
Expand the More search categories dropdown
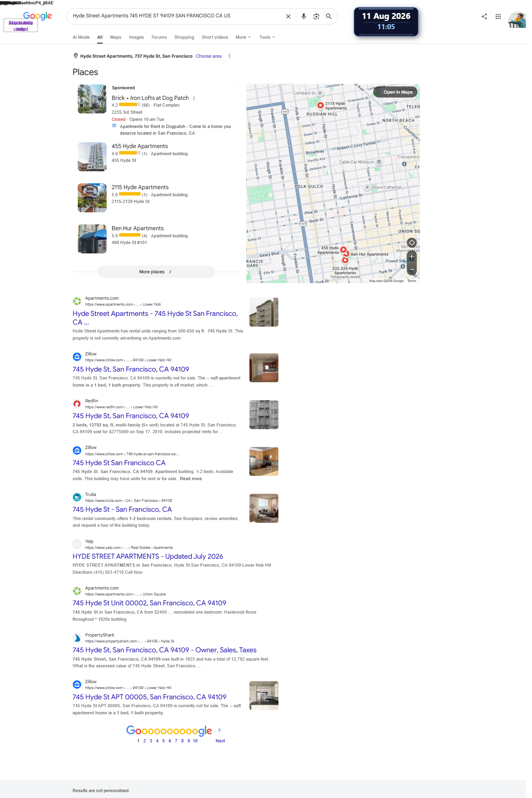pyautogui.click(x=243, y=37)
